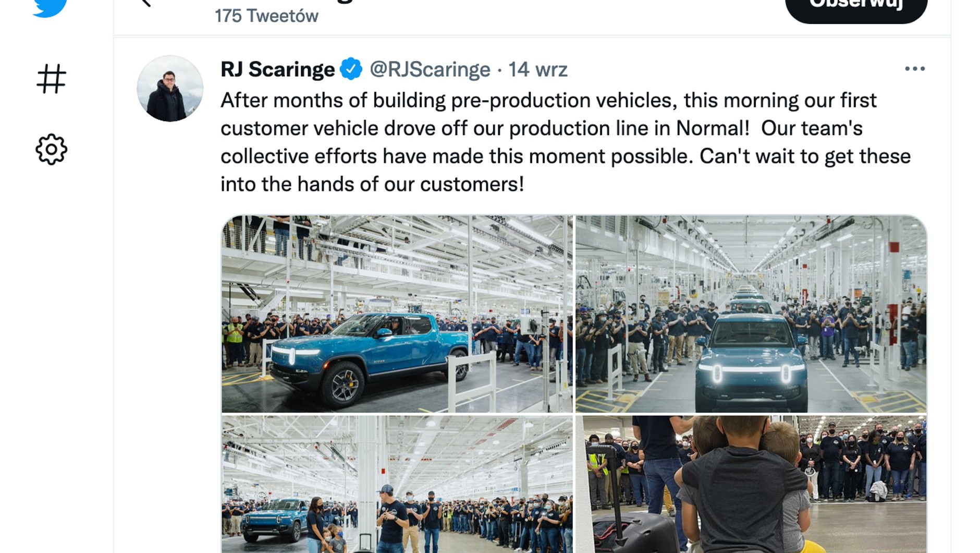The image size is (980, 553).
Task: Open photo of child being hugged
Action: coord(751,484)
